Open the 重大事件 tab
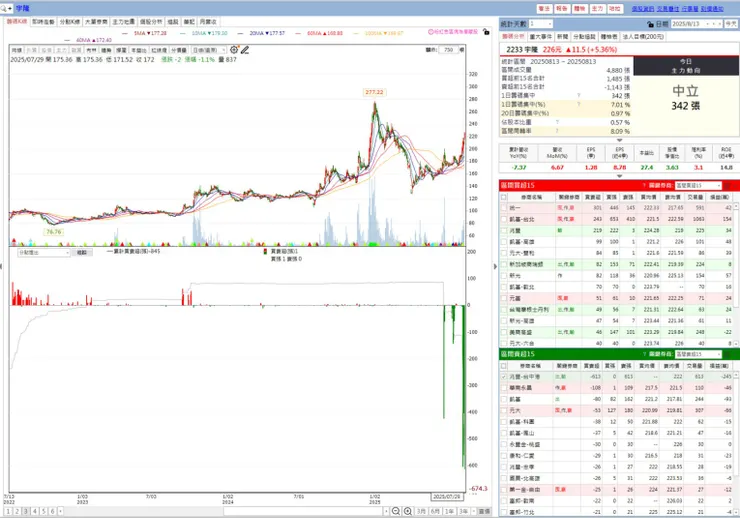The width and height of the screenshot is (740, 518). point(541,36)
